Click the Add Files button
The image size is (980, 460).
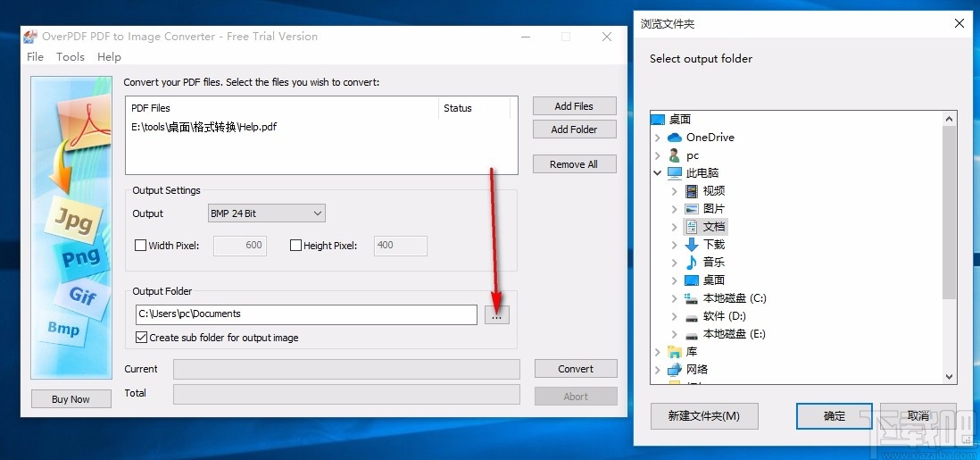pyautogui.click(x=575, y=105)
